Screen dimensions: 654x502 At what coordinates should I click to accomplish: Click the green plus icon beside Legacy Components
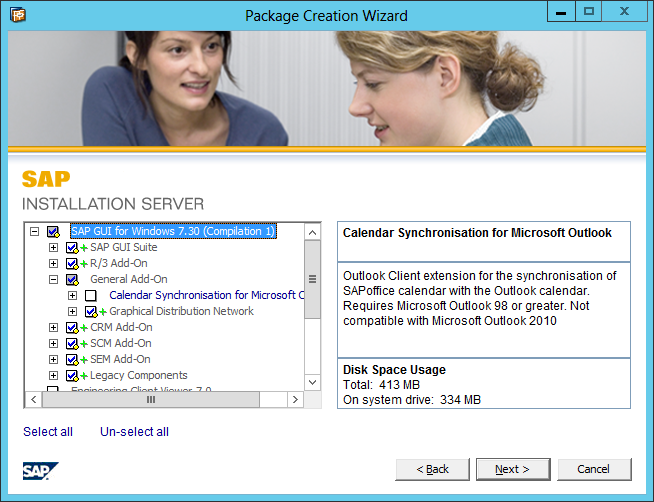click(84, 376)
